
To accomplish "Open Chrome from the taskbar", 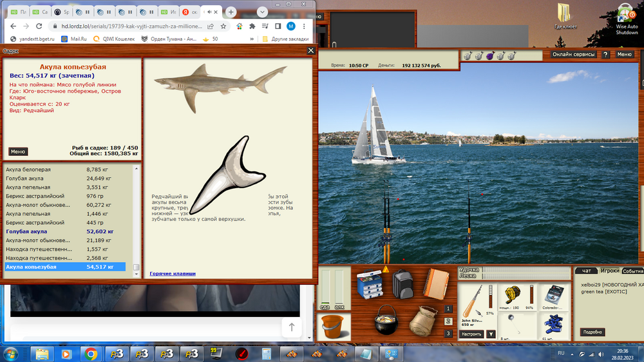I will click(x=91, y=354).
